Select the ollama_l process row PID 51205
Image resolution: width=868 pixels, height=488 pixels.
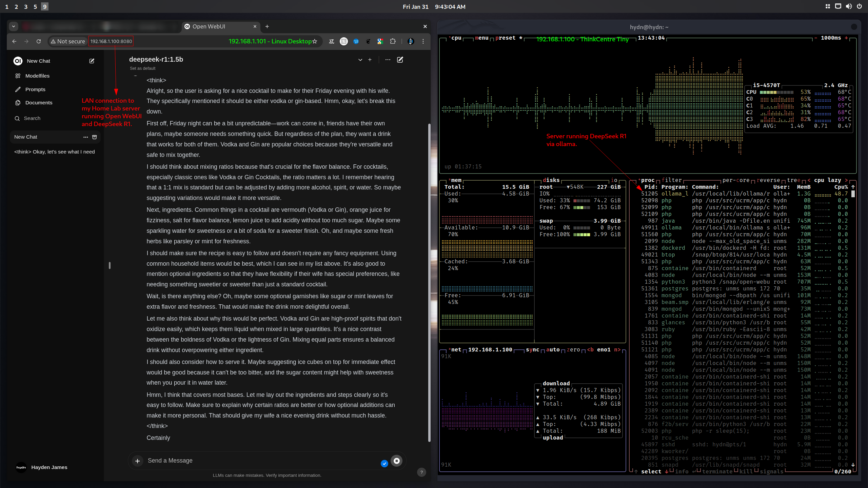pos(745,194)
